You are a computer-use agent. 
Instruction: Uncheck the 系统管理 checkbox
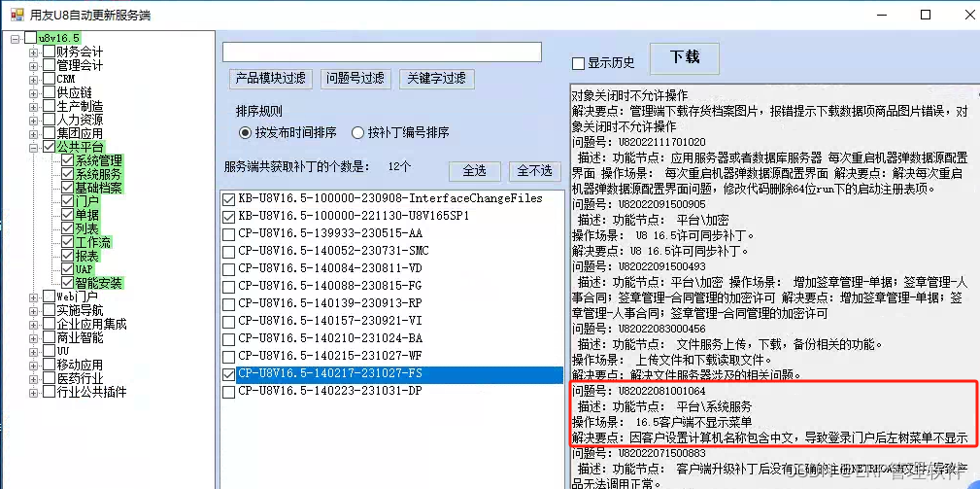click(x=67, y=161)
